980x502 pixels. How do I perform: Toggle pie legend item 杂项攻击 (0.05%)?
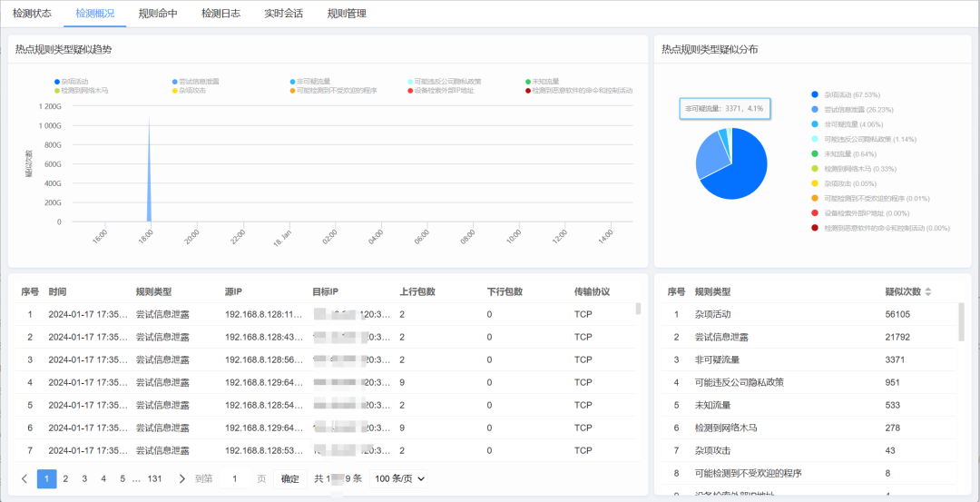[844, 183]
